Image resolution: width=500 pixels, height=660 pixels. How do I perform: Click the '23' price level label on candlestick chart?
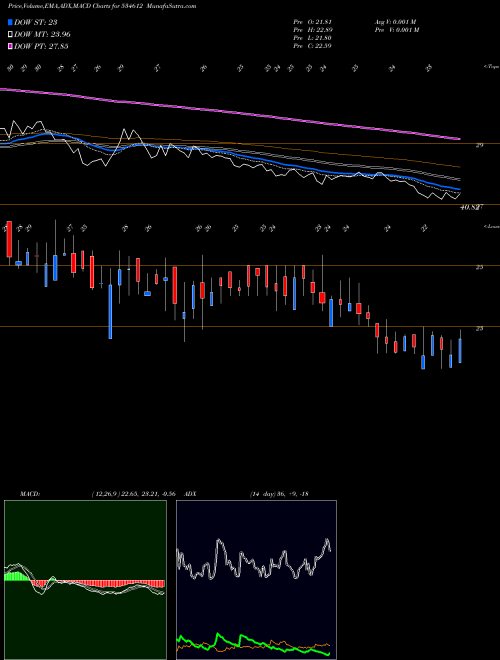pyautogui.click(x=479, y=328)
